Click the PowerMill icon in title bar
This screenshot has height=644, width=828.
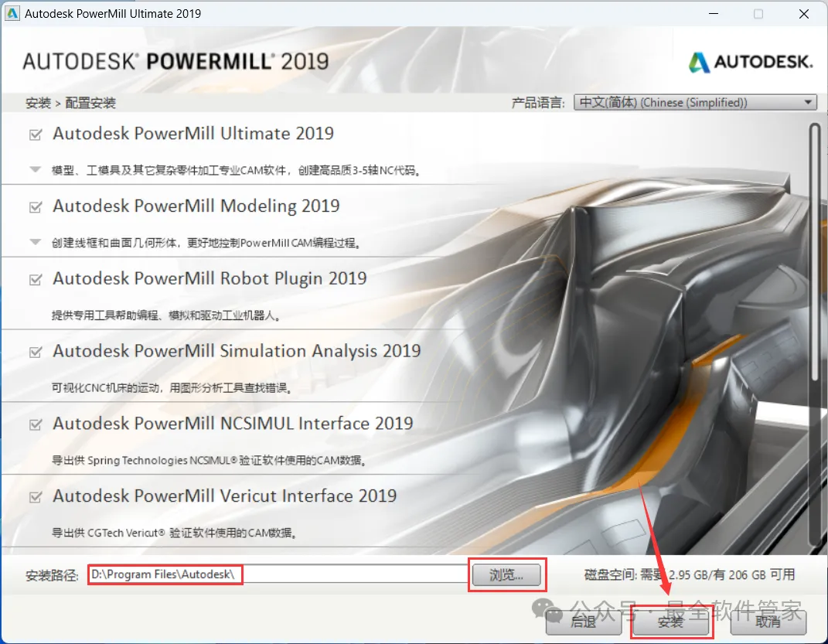coord(12,13)
